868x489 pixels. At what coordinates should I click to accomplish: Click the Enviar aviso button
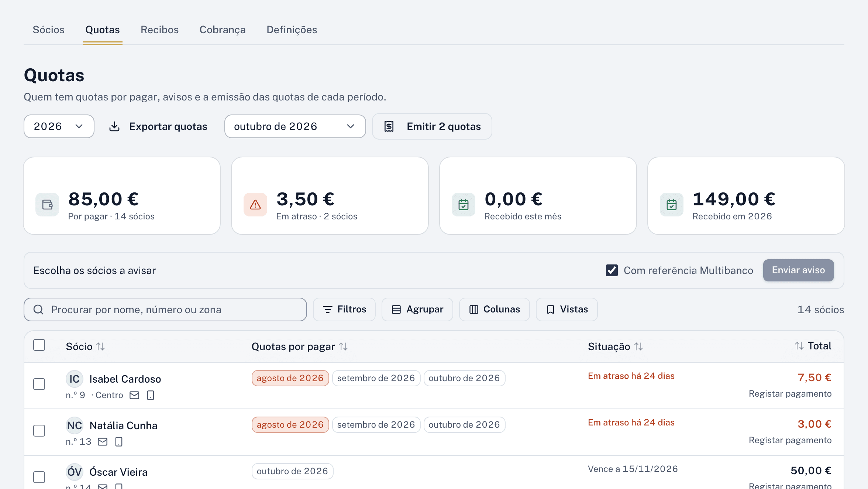[799, 270]
